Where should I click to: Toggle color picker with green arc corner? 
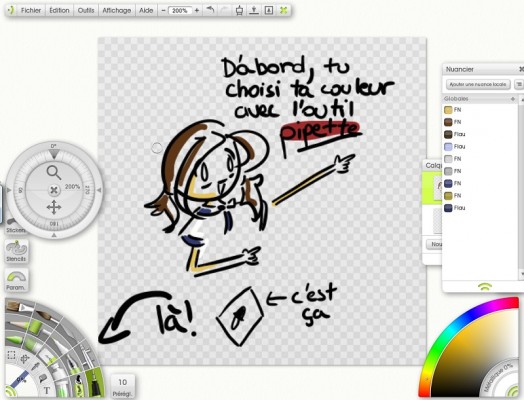[x=513, y=391]
